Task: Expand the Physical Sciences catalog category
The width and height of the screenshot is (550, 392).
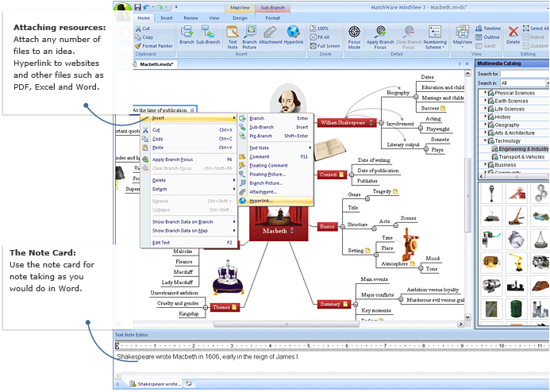Action: (x=486, y=93)
